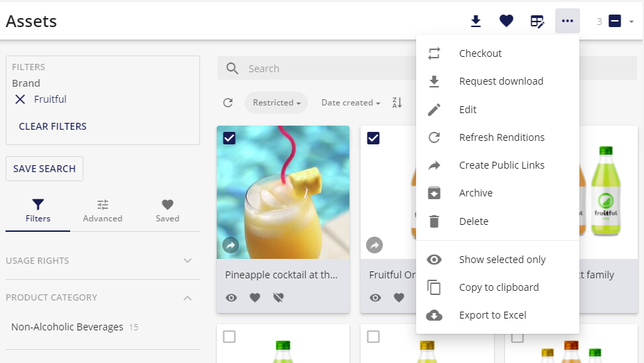The height and width of the screenshot is (363, 644).
Task: Preview Fruitful Or... asset with eye icon
Action: [x=375, y=298]
